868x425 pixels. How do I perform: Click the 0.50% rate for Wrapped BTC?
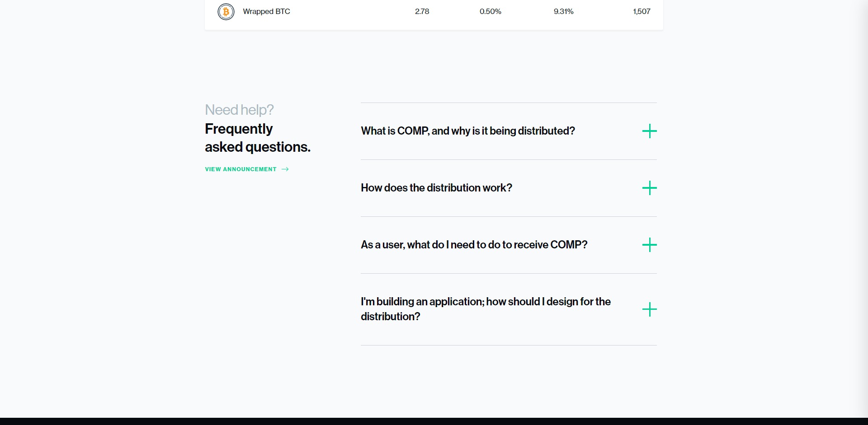point(490,12)
